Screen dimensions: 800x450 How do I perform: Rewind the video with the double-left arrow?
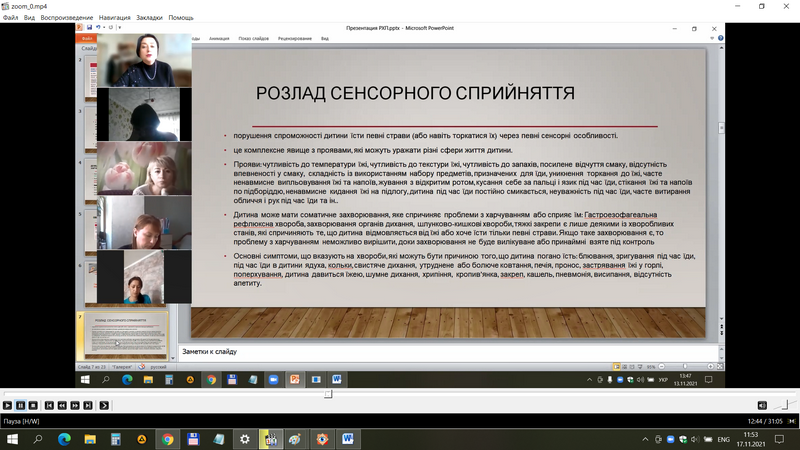coord(62,406)
